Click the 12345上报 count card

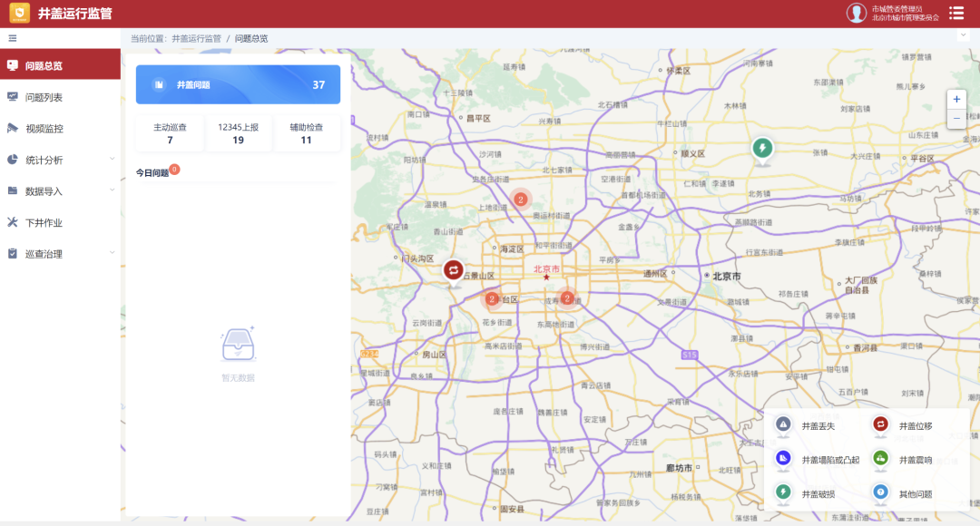coord(238,133)
